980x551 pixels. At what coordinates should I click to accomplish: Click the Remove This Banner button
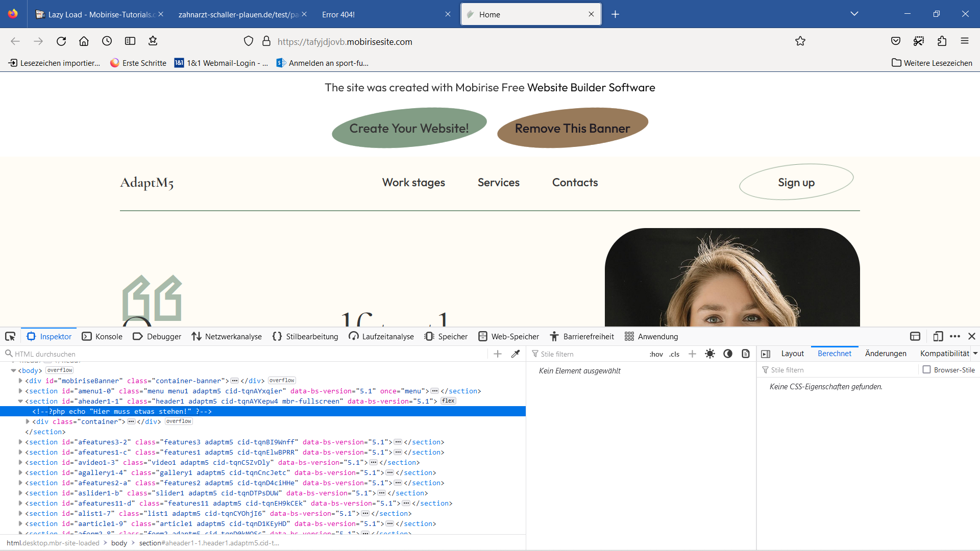click(x=572, y=128)
